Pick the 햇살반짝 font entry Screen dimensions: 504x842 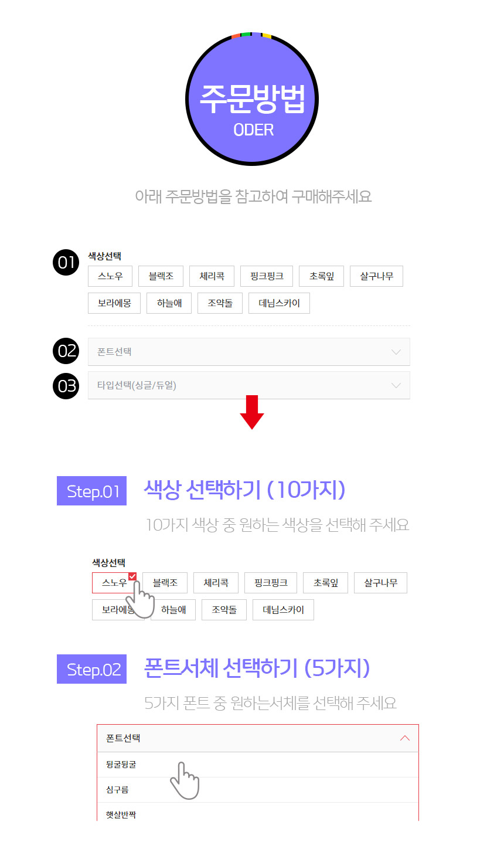tap(121, 814)
